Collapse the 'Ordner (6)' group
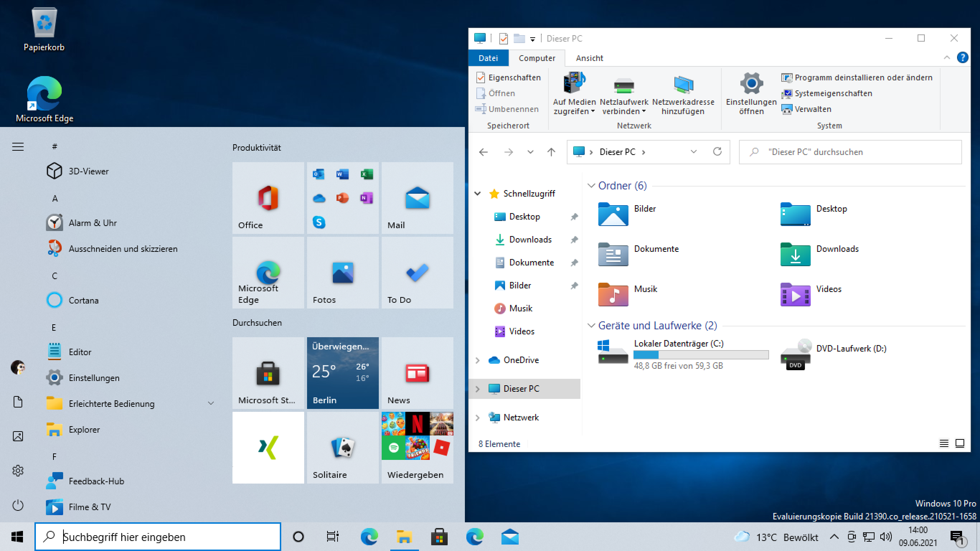The height and width of the screenshot is (551, 980). 591,186
